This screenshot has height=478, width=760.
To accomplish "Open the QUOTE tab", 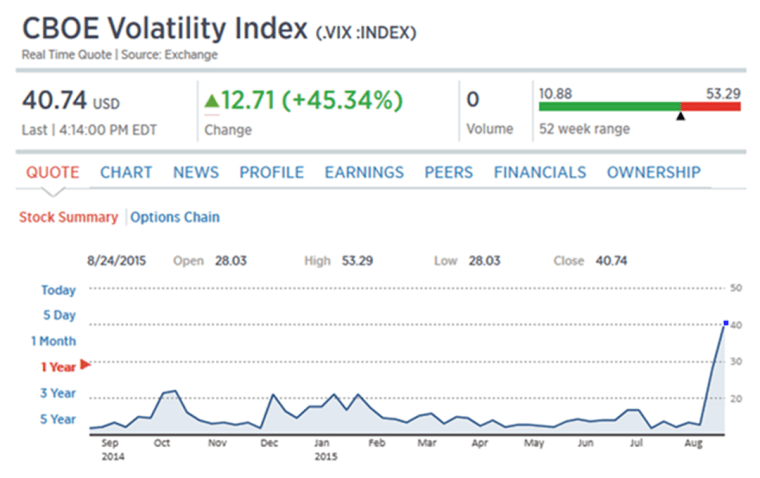I will pyautogui.click(x=52, y=172).
